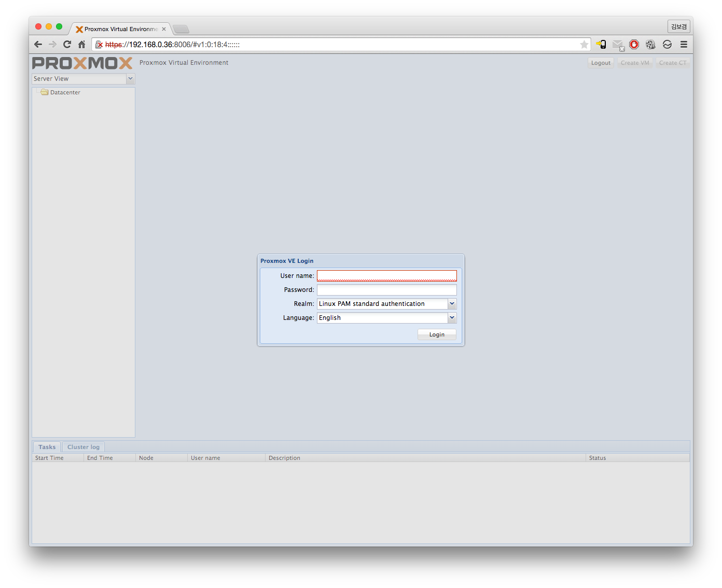The width and height of the screenshot is (722, 588).
Task: Sort by Node column header
Action: (x=161, y=458)
